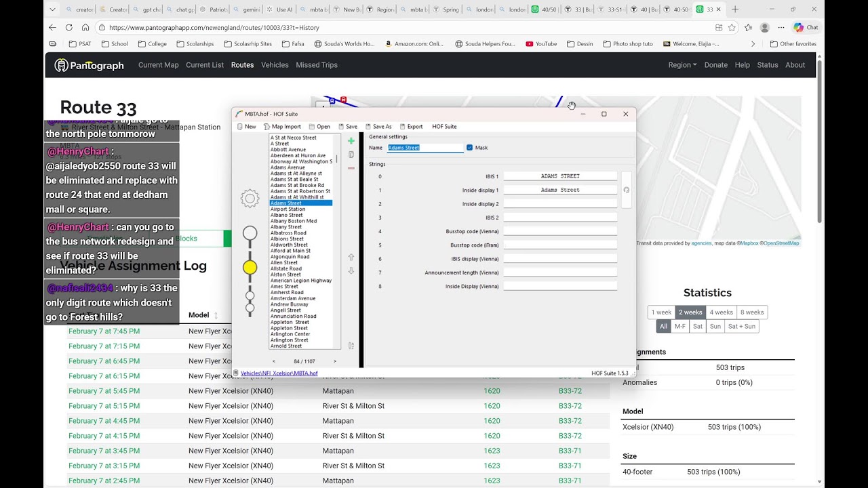The width and height of the screenshot is (868, 488).
Task: Click Save As in HOF Suite toolbar
Action: coord(378,127)
